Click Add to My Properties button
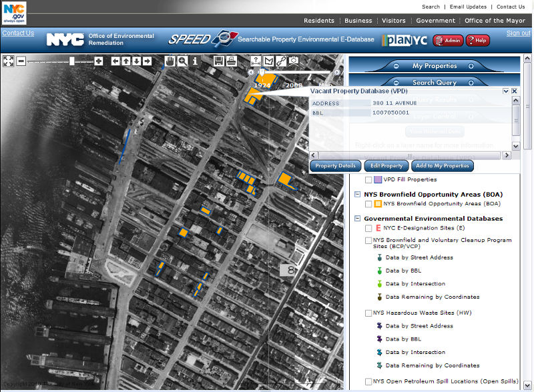Screen dimensions: 534x392 click(443, 166)
